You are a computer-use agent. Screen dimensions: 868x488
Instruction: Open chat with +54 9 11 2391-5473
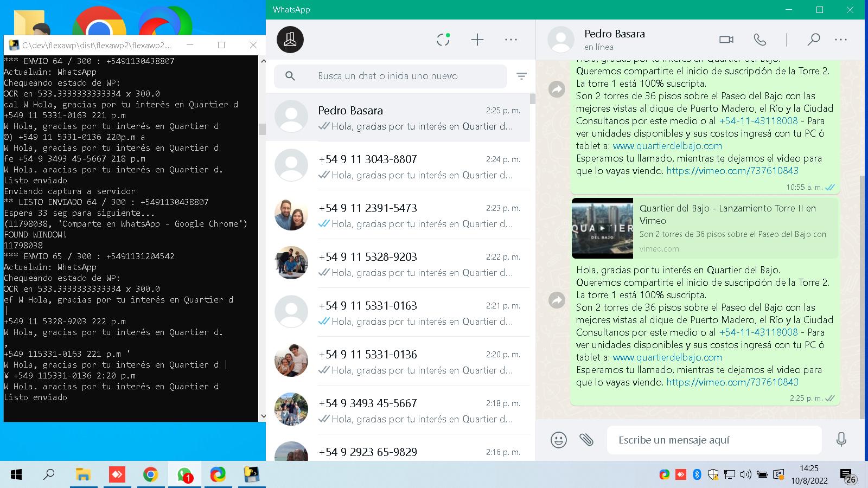398,215
